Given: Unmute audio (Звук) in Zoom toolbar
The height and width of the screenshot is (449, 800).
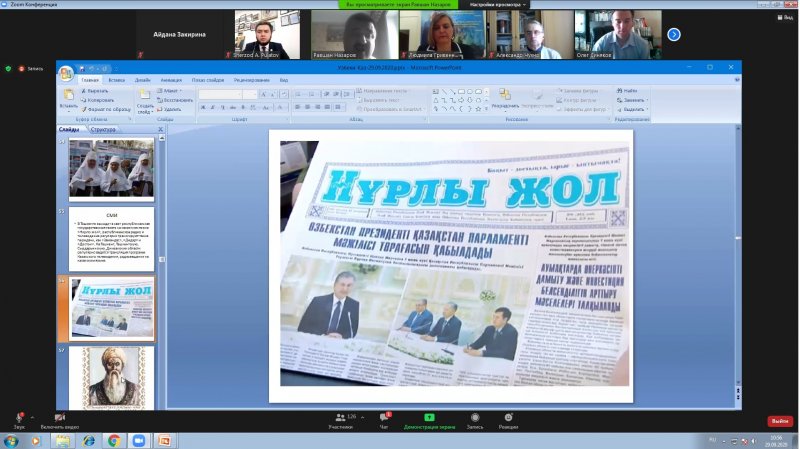Looking at the screenshot, I should click(x=19, y=420).
